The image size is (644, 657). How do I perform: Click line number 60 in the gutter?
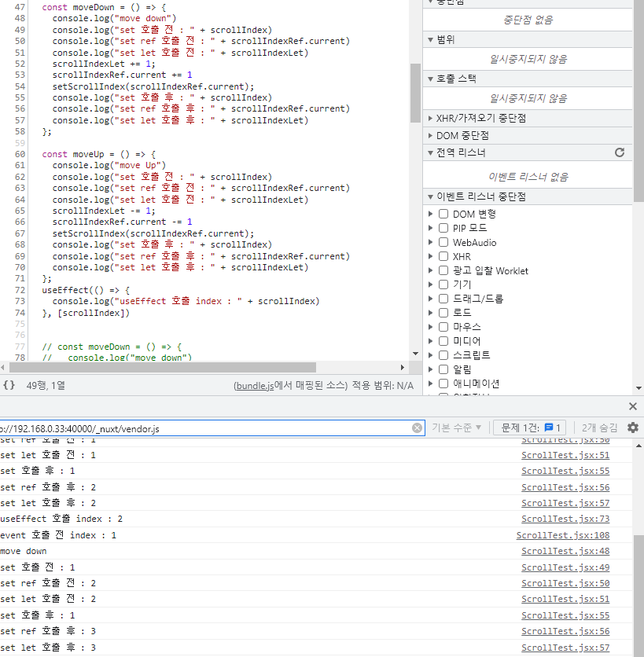pyautogui.click(x=20, y=154)
